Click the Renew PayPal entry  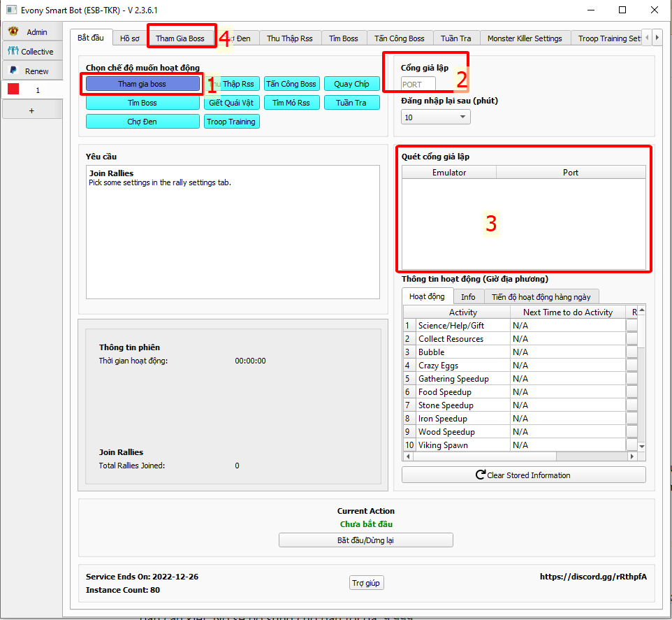click(32, 71)
